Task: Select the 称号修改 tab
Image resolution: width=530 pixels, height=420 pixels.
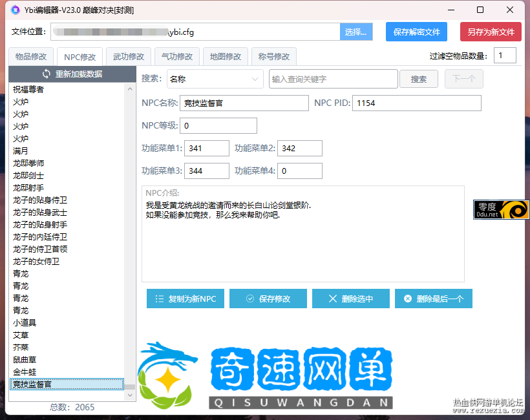Action: click(273, 57)
